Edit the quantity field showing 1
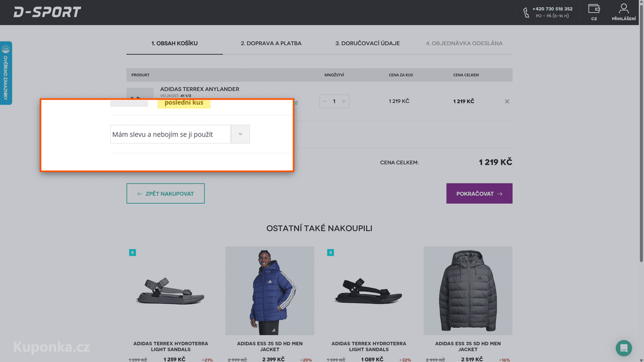644x362 pixels. click(x=334, y=101)
